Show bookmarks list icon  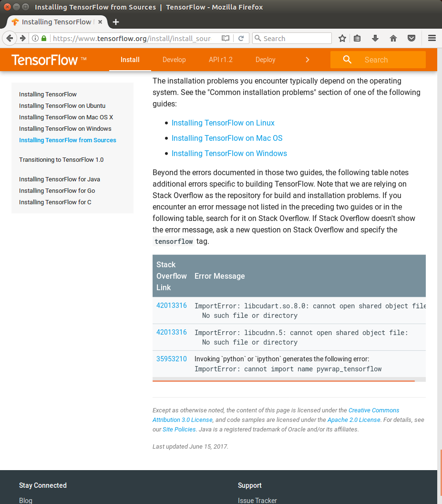[x=357, y=38]
